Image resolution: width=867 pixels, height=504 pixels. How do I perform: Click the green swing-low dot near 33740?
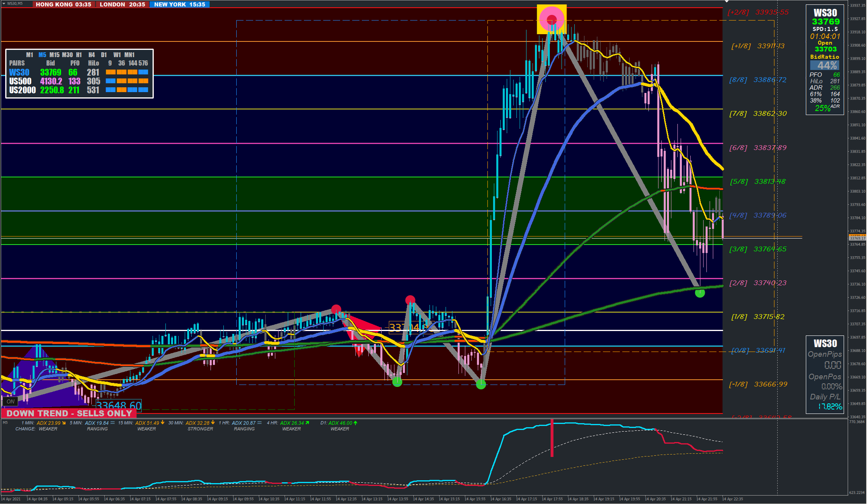point(700,293)
